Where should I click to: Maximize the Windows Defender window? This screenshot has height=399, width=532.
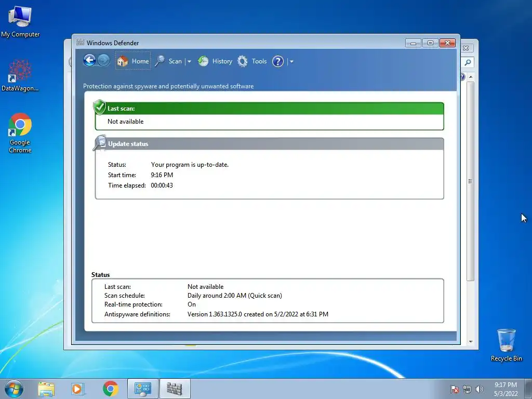(x=430, y=43)
